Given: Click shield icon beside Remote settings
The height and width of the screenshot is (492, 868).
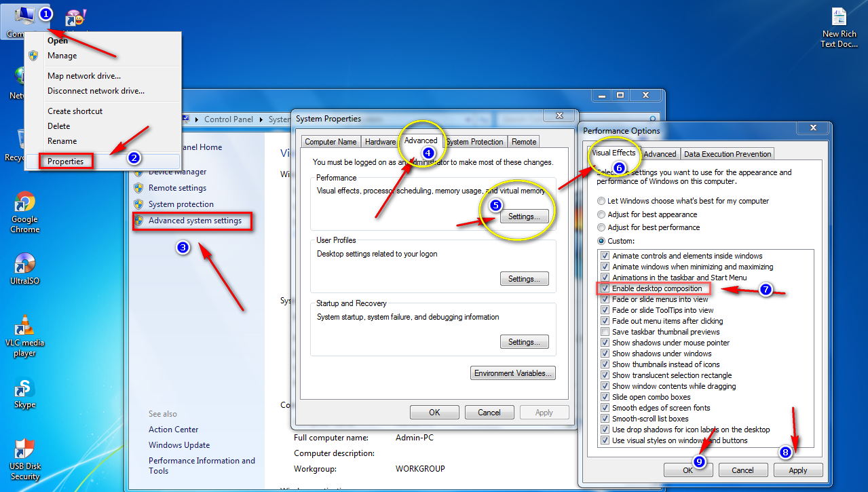Looking at the screenshot, I should pyautogui.click(x=138, y=188).
